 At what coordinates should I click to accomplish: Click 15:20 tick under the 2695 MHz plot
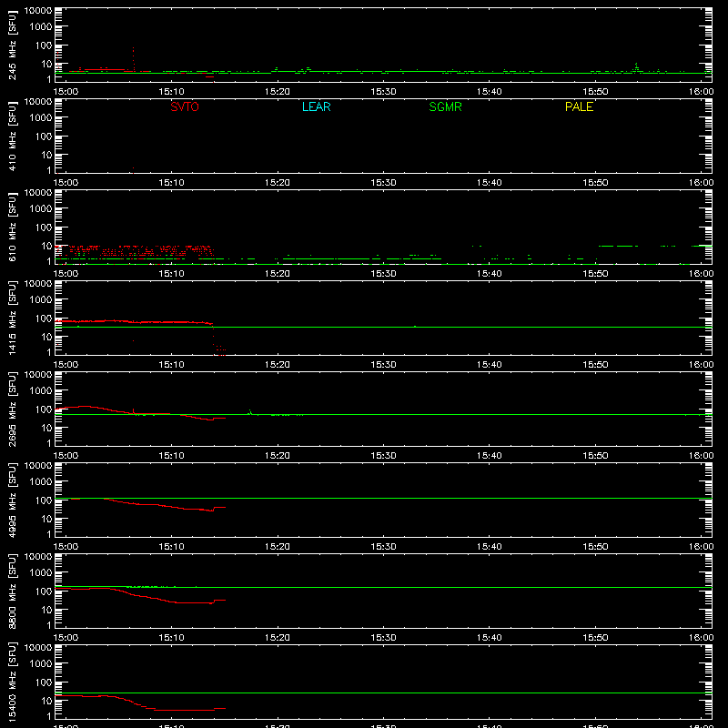278,456
